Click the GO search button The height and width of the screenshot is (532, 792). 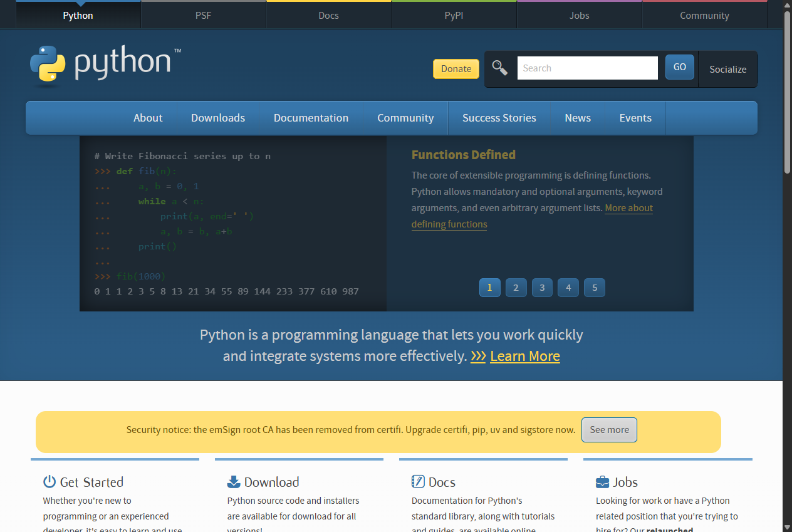tap(680, 67)
